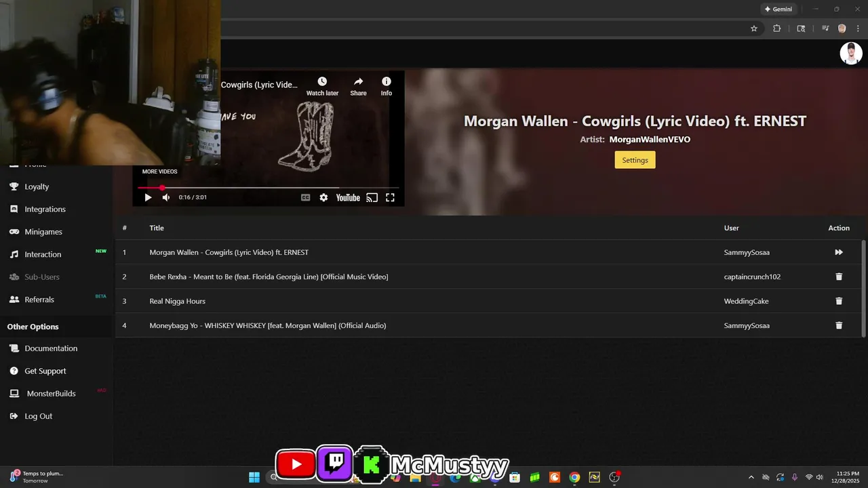Image resolution: width=868 pixels, height=488 pixels.
Task: Open the Chrome Extensions puzzle icon
Action: click(x=777, y=28)
